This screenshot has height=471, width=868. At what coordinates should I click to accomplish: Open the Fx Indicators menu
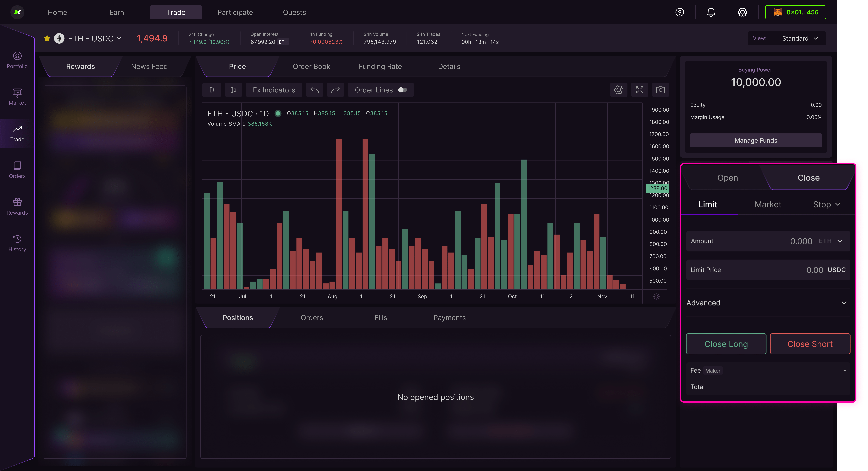[x=274, y=90]
